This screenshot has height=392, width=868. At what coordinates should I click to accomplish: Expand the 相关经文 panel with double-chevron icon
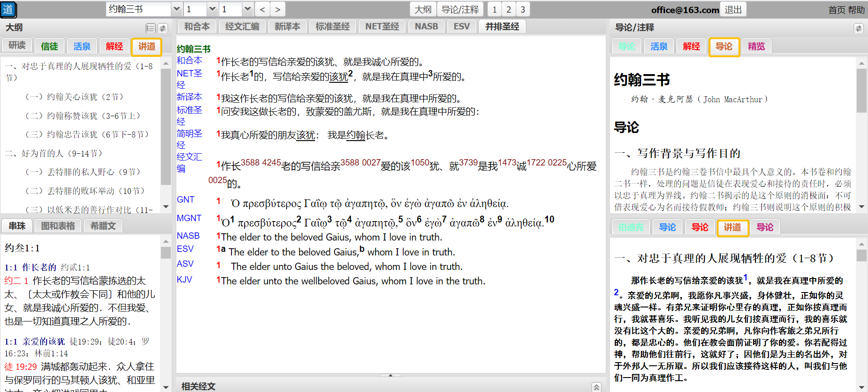point(596,387)
